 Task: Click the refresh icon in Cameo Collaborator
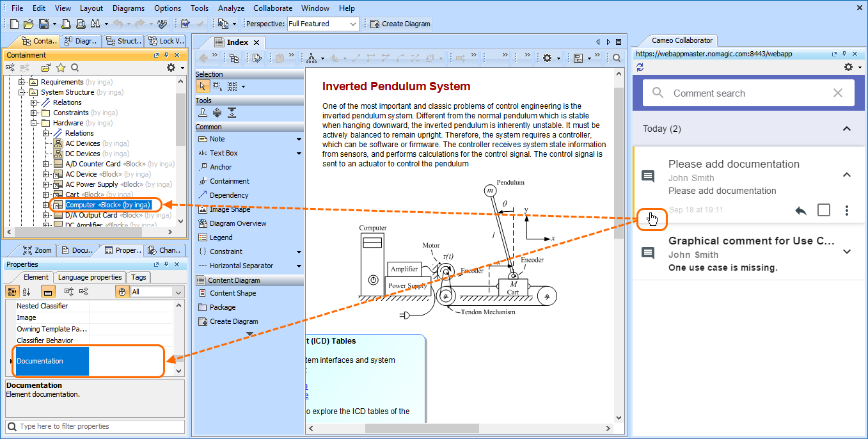pyautogui.click(x=640, y=67)
